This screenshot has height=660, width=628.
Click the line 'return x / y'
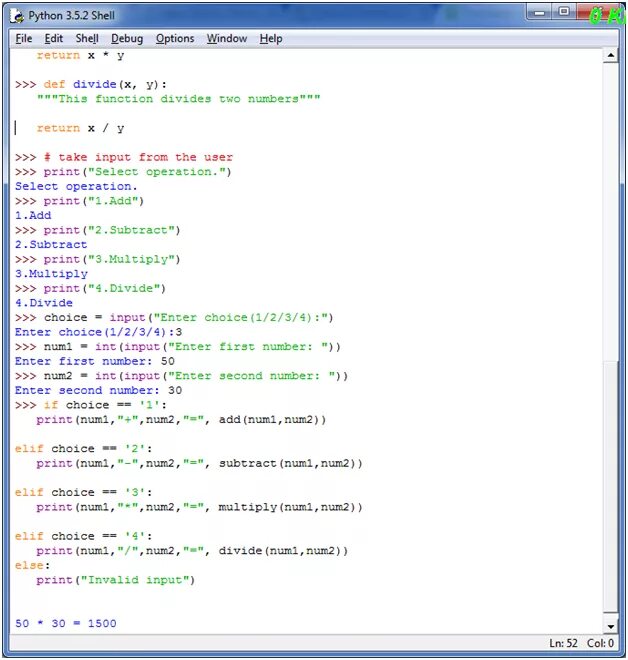coord(80,128)
